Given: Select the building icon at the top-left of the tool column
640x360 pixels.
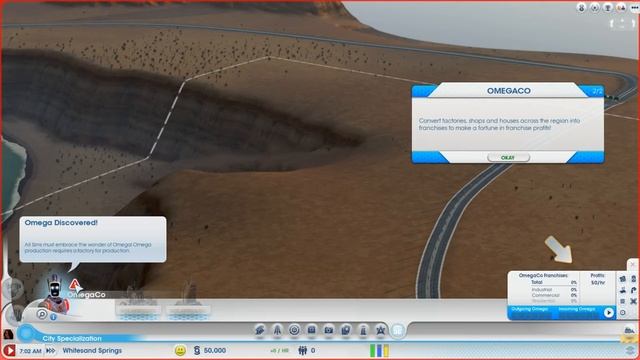Looking at the screenshot, I should (x=623, y=279).
